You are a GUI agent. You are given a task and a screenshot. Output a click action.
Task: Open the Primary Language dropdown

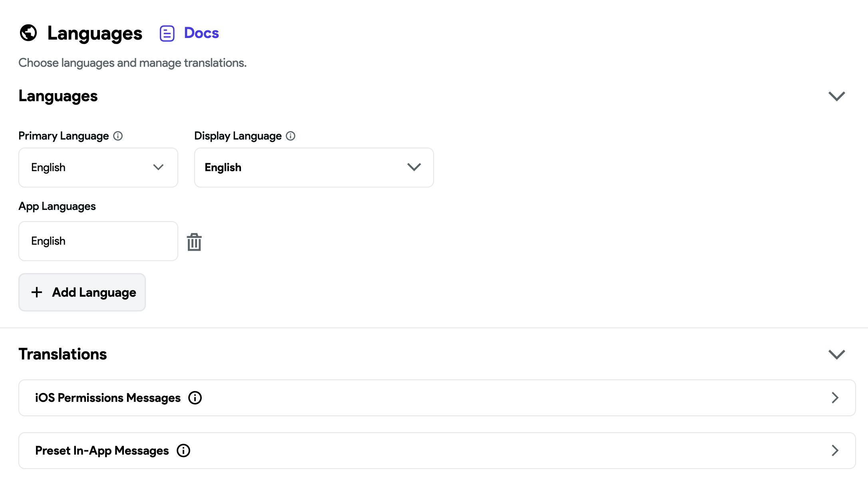tap(98, 168)
